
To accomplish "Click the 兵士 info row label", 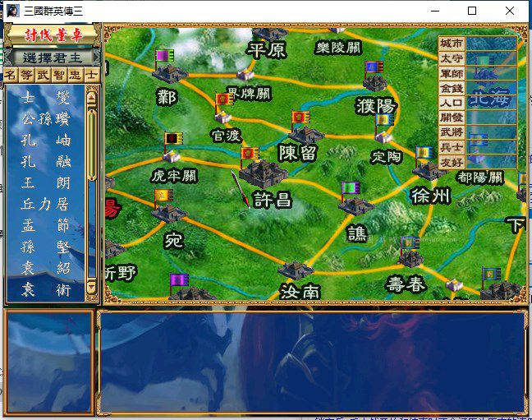I will (452, 147).
